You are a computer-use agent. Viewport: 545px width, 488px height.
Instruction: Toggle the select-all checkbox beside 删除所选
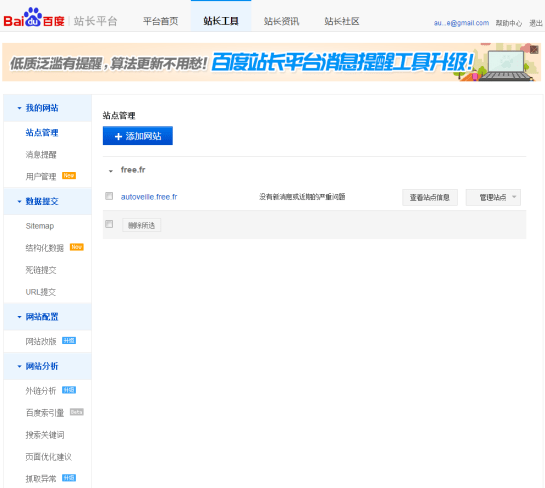[109, 224]
